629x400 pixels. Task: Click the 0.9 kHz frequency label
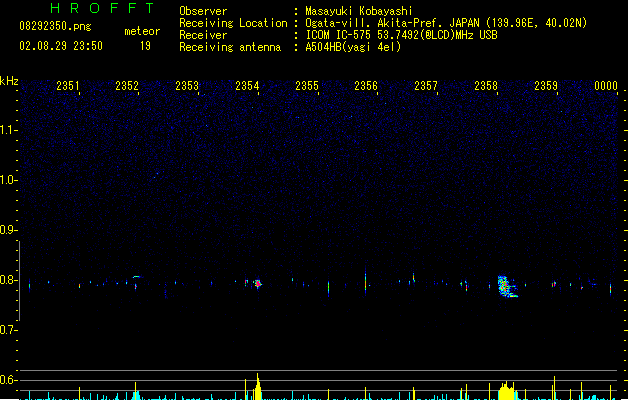coord(9,230)
